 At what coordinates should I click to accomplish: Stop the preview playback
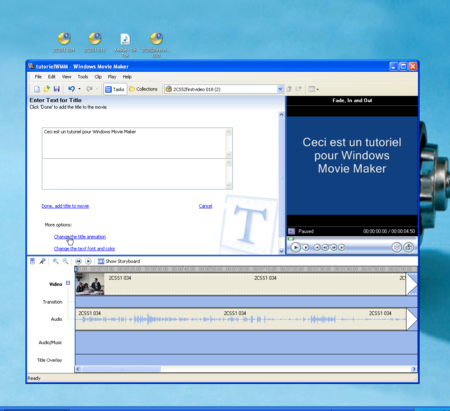[306, 247]
